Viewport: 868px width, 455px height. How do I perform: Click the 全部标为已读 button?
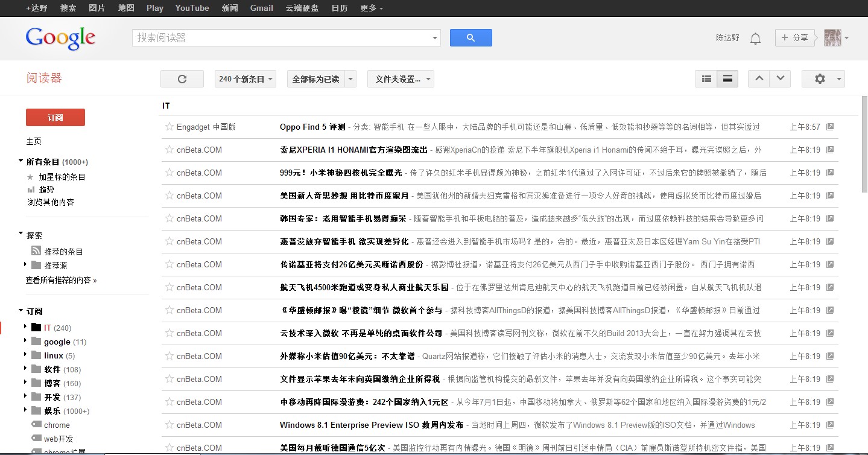click(x=315, y=79)
